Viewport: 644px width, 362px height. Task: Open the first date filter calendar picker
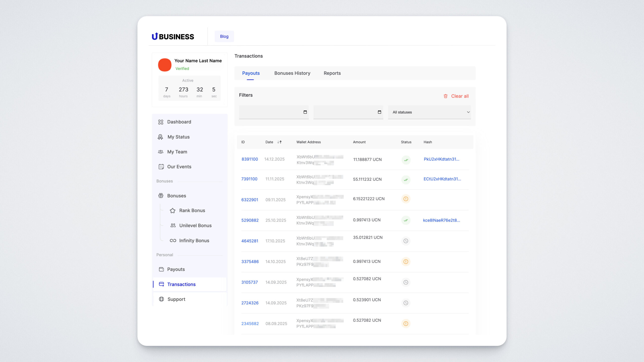(305, 112)
